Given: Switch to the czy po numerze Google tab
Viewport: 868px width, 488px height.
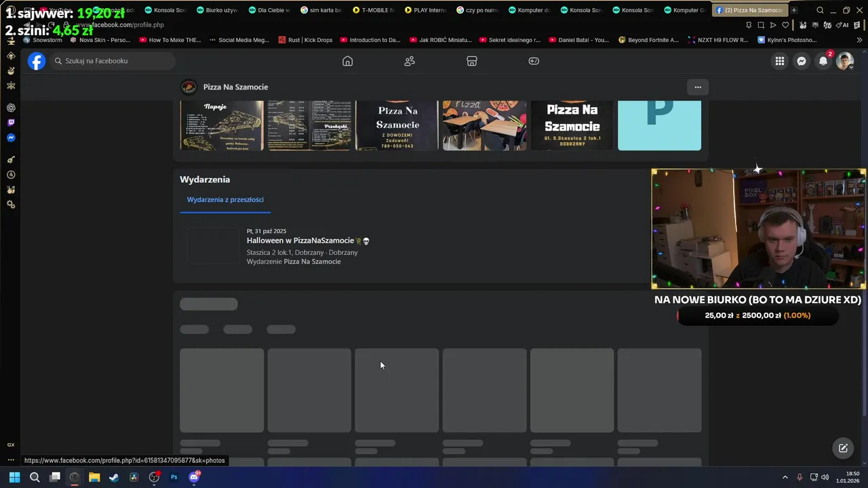Looking at the screenshot, I should (x=477, y=10).
